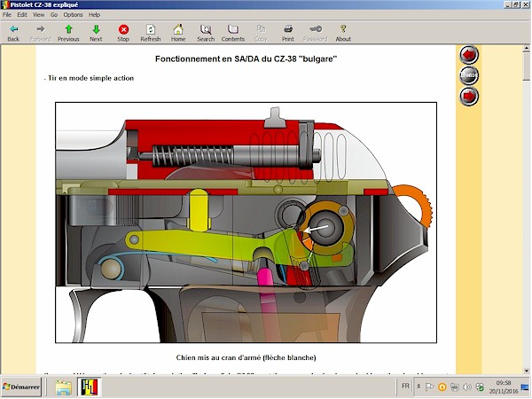
Task: Show hidden tray icons arrow
Action: tap(419, 387)
